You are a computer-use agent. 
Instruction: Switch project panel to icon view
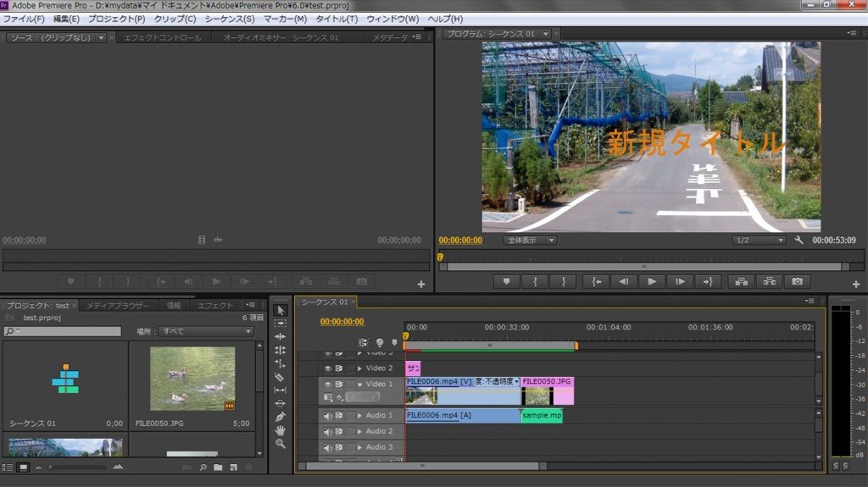pos(23,468)
